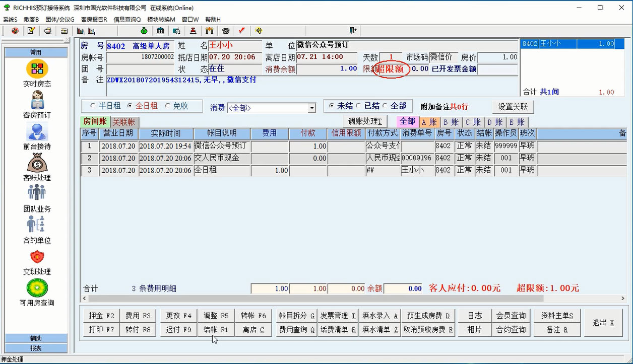Screen dimensions: 633x364
Task: Open the 客房报告R menu
Action: (94, 20)
